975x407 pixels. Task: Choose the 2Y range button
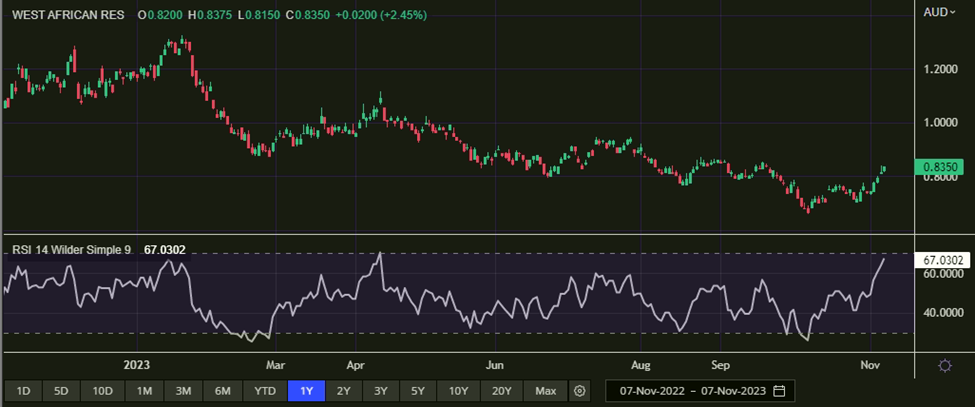pyautogui.click(x=343, y=391)
